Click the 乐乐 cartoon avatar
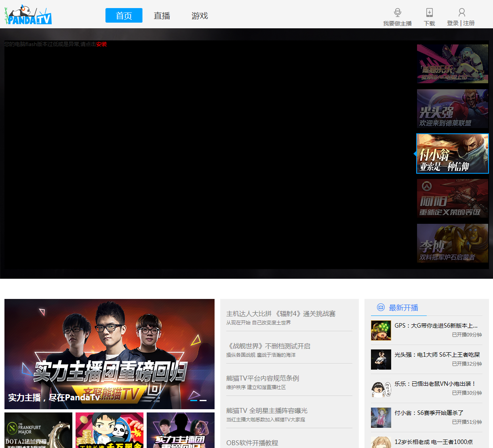This screenshot has height=448, width=493. click(x=381, y=389)
